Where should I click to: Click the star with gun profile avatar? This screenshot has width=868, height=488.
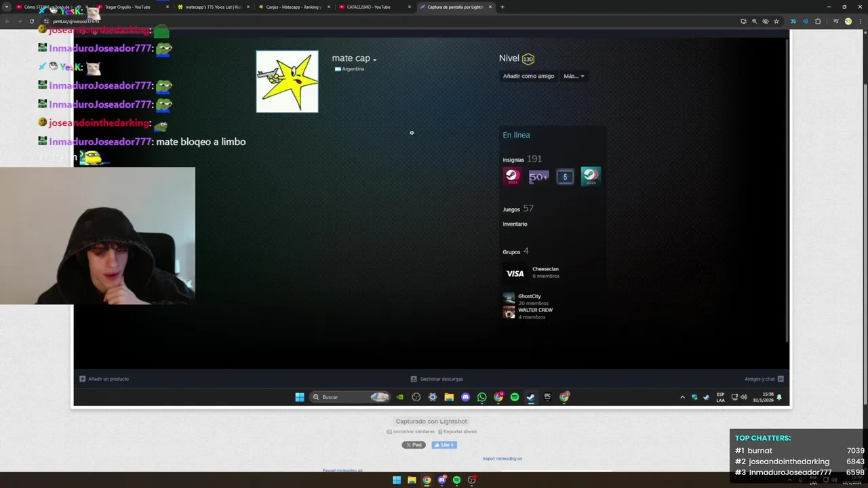[287, 81]
